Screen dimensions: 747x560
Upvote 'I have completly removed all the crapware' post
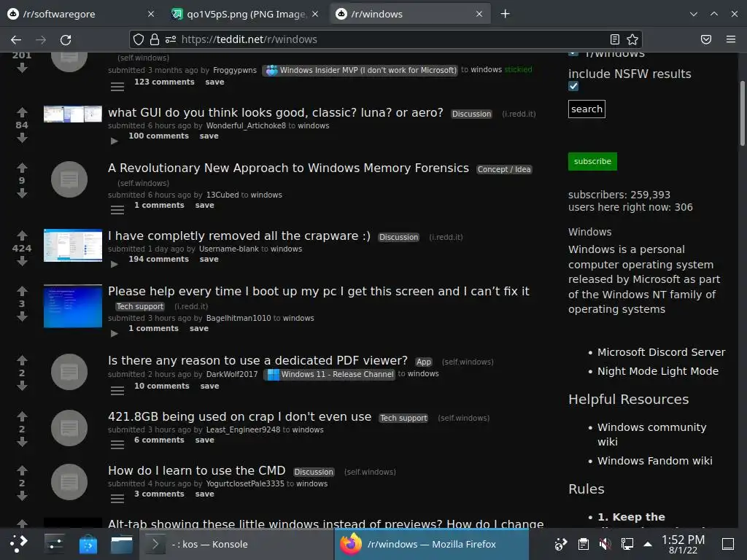point(22,236)
